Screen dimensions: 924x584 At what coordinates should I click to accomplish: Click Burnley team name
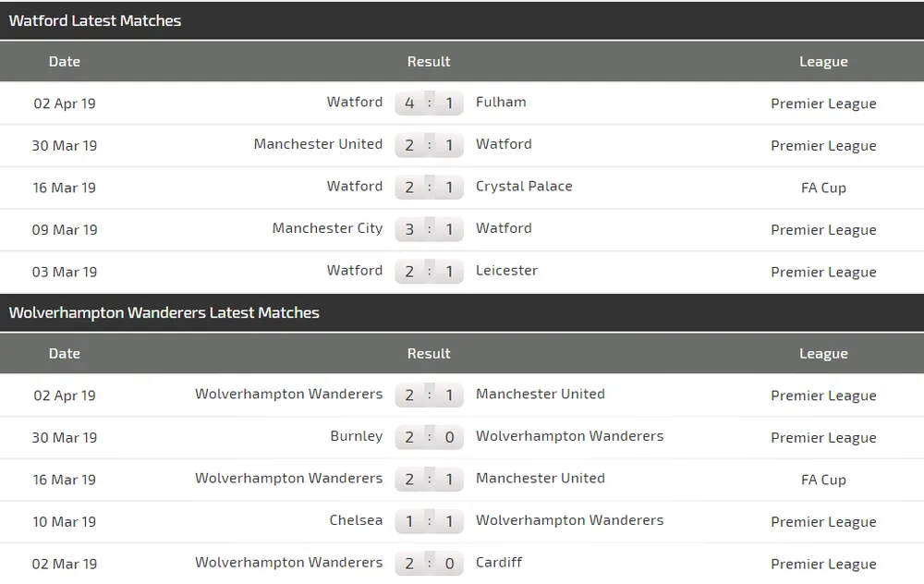(356, 436)
